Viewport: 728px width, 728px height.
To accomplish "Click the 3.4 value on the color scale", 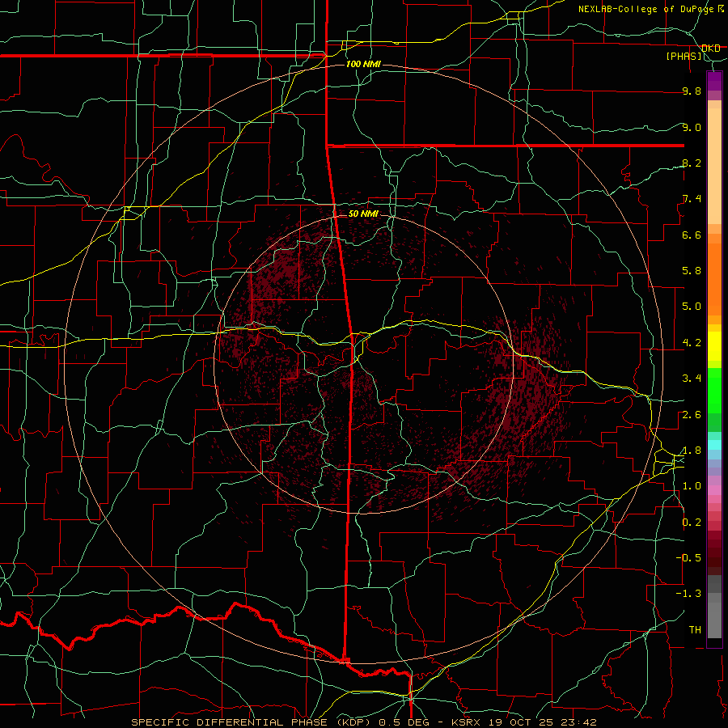I will [x=692, y=379].
